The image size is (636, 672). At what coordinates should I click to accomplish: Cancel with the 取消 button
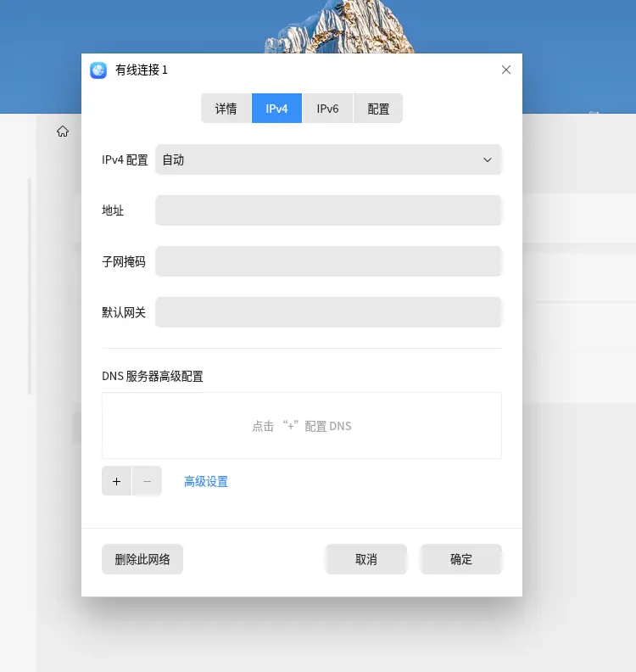366,559
